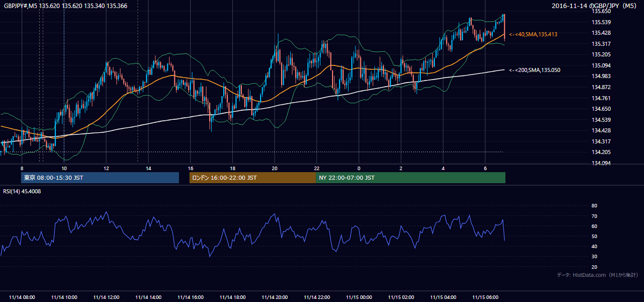Click the RSI(14) 45.4008 indicator label

[x=22, y=191]
